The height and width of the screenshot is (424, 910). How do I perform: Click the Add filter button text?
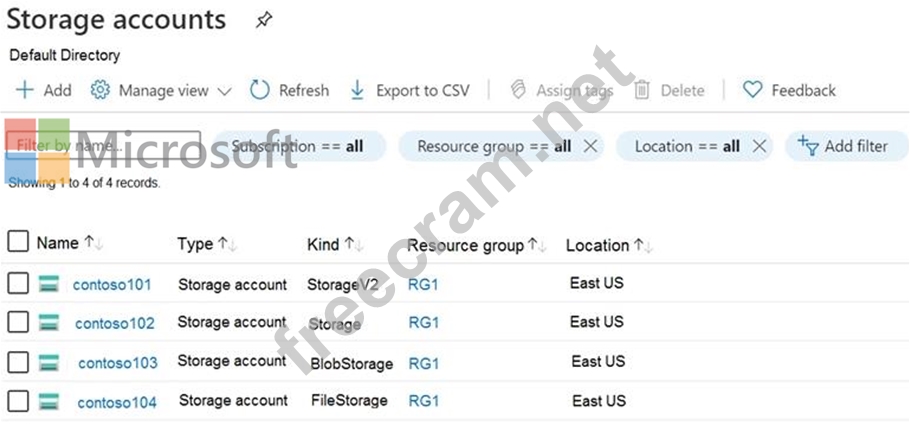pyautogui.click(x=856, y=146)
